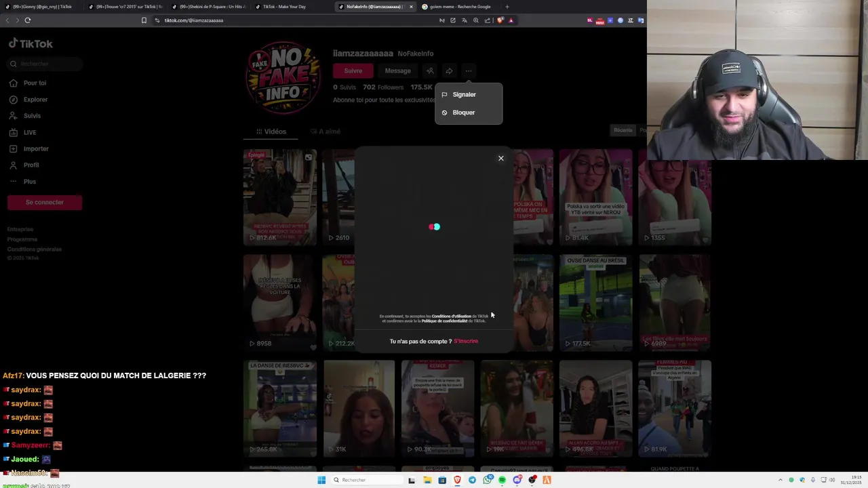This screenshot has width=868, height=488.
Task: Open a new browser tab with plus
Action: 507,7
